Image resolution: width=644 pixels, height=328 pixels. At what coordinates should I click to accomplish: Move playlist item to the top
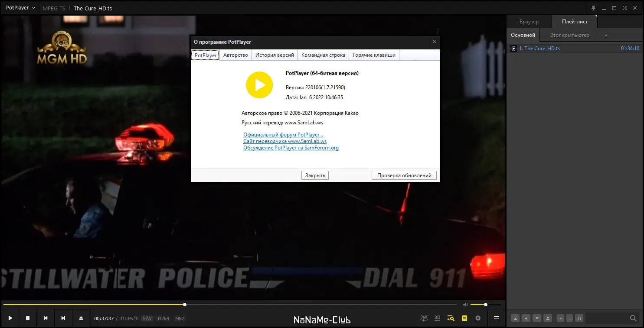[x=515, y=318]
